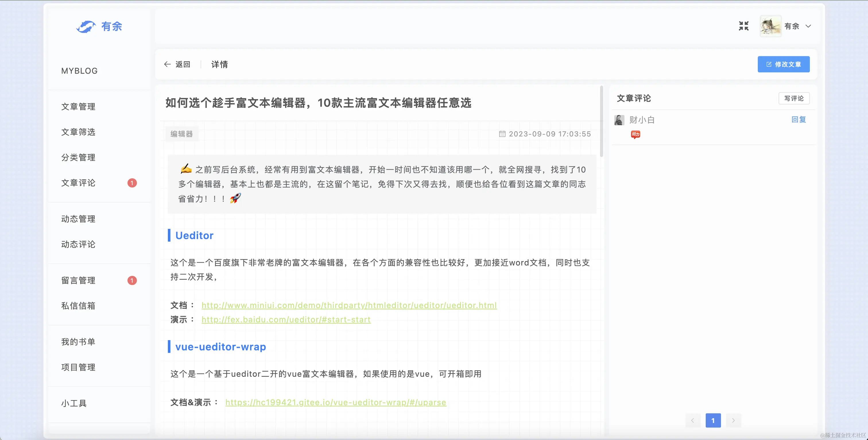Expand the 有余 user dropdown arrow
The height and width of the screenshot is (440, 868).
point(808,26)
